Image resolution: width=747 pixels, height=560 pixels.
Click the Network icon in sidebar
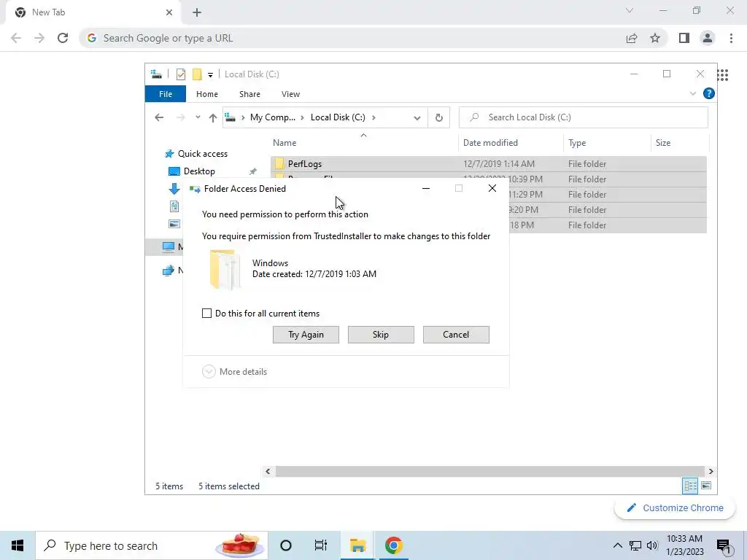tap(169, 271)
